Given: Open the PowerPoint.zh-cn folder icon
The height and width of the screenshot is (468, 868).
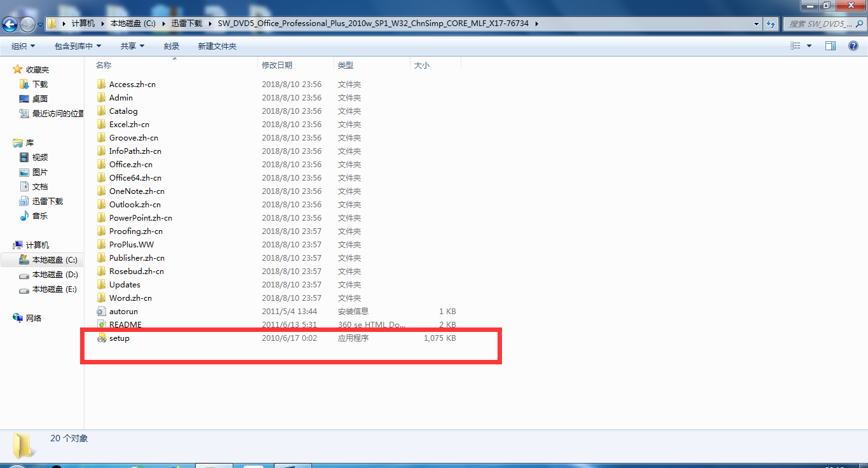Looking at the screenshot, I should pos(101,218).
